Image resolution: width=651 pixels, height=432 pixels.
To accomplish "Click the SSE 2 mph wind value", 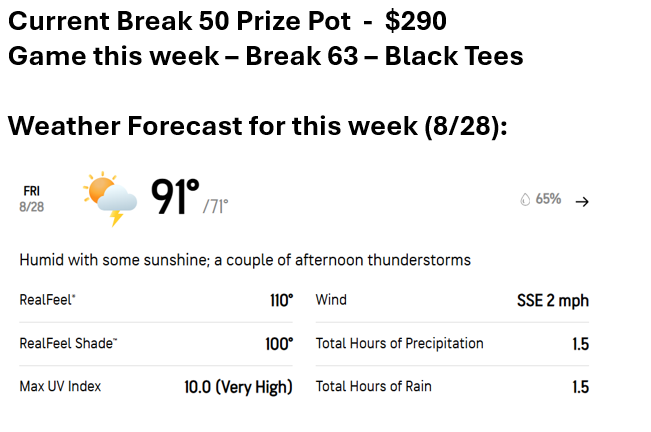I will tap(553, 300).
